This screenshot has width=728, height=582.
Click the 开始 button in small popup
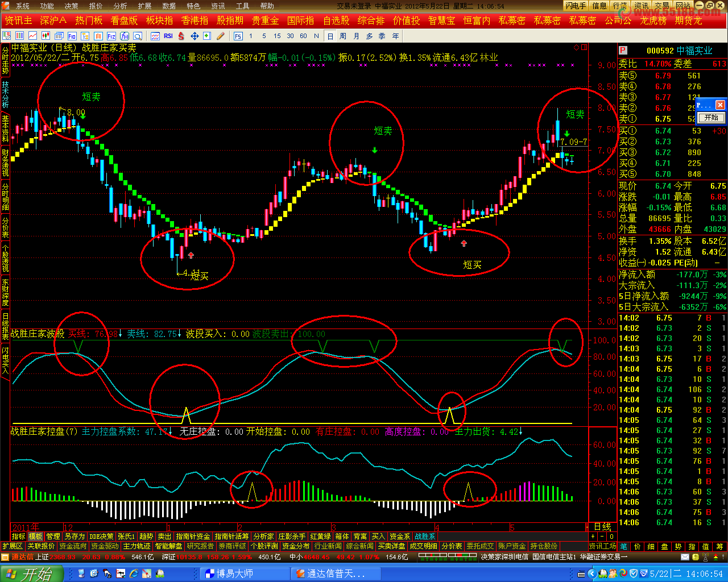[711, 118]
